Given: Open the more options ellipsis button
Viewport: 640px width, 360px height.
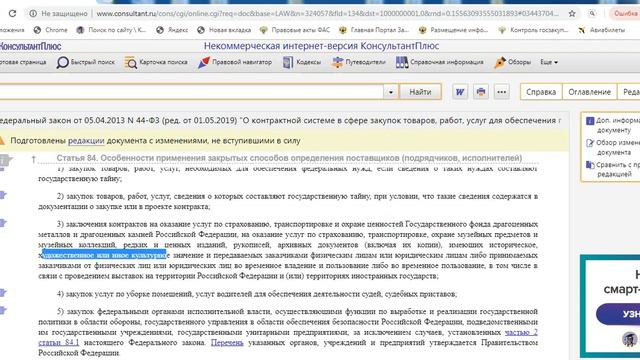Looking at the screenshot, I should 502,92.
